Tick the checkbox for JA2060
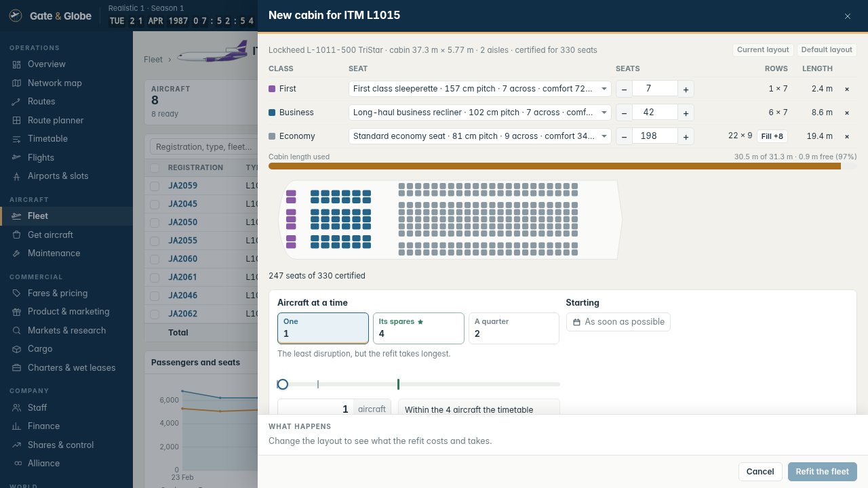The height and width of the screenshot is (488, 868). point(155,259)
